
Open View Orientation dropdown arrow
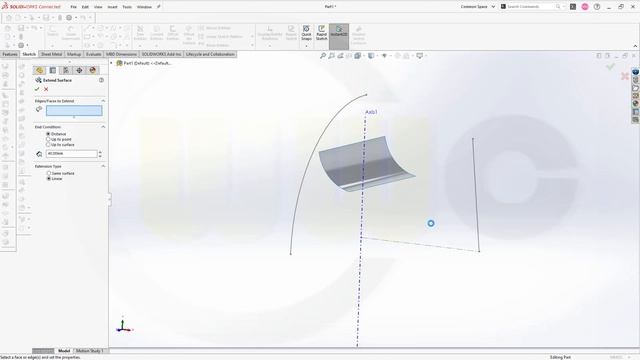363,56
